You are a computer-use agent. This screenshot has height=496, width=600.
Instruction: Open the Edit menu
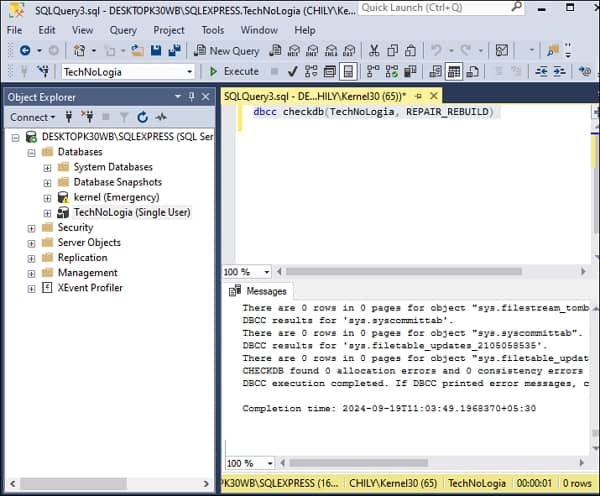click(47, 30)
